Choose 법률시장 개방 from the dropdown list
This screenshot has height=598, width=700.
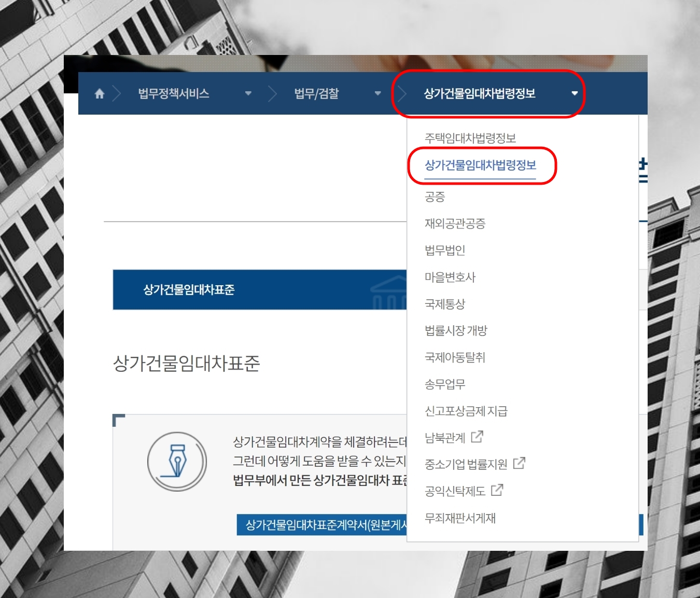456,330
